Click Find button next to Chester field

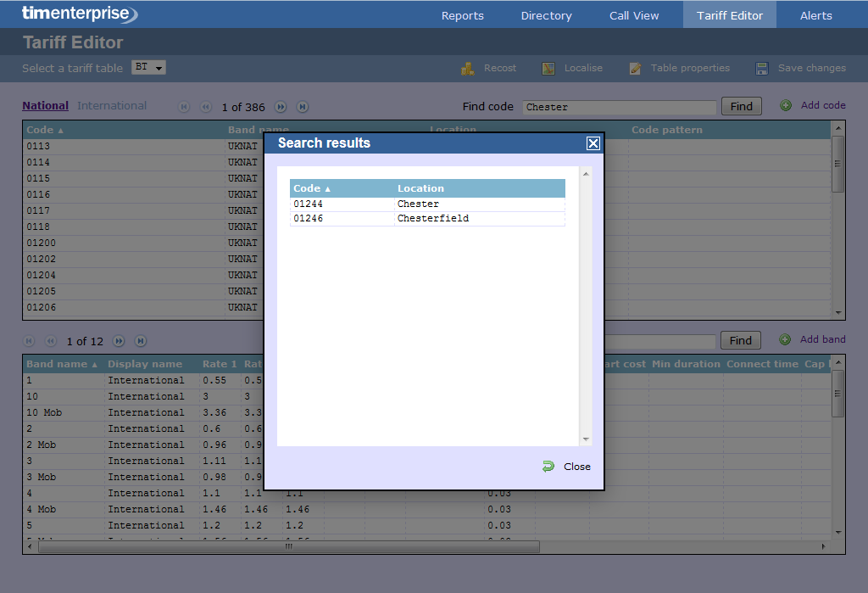click(x=741, y=106)
